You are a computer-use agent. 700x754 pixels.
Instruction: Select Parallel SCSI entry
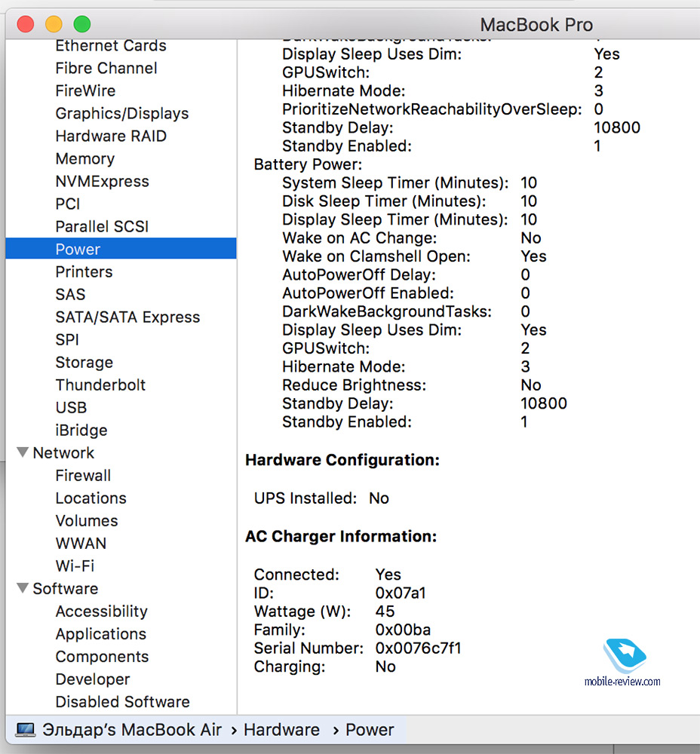102,226
